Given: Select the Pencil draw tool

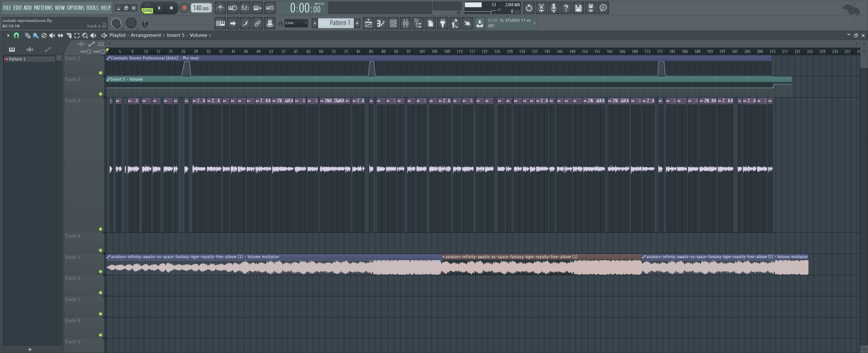Looking at the screenshot, I should coord(28,35).
